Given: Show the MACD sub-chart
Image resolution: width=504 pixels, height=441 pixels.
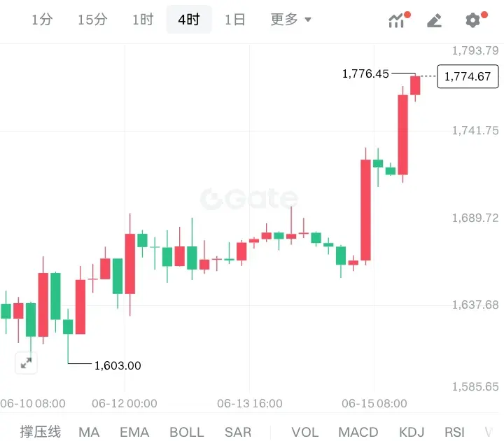Looking at the screenshot, I should (x=358, y=432).
